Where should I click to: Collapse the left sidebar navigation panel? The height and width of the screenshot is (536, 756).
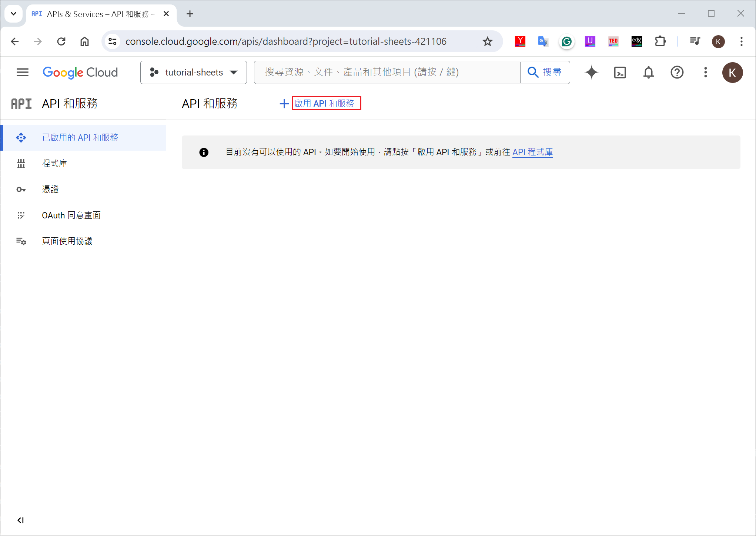coord(21,520)
